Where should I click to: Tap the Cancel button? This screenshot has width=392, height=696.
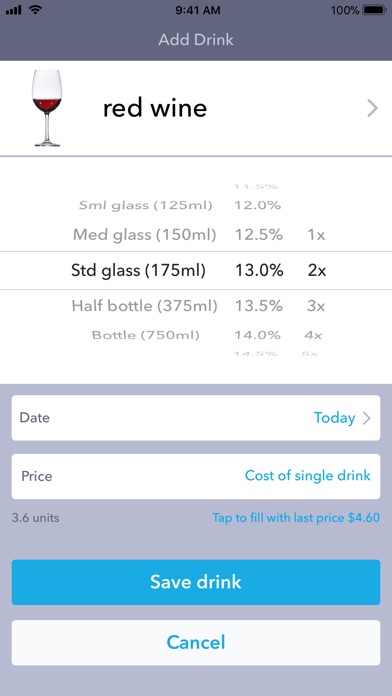(196, 642)
